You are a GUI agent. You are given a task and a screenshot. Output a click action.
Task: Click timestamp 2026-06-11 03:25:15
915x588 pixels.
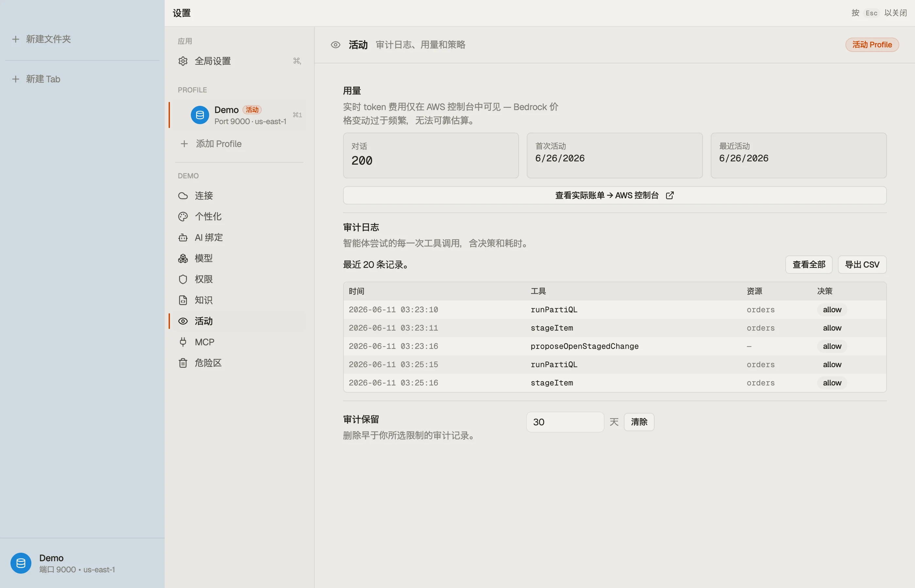pos(393,365)
